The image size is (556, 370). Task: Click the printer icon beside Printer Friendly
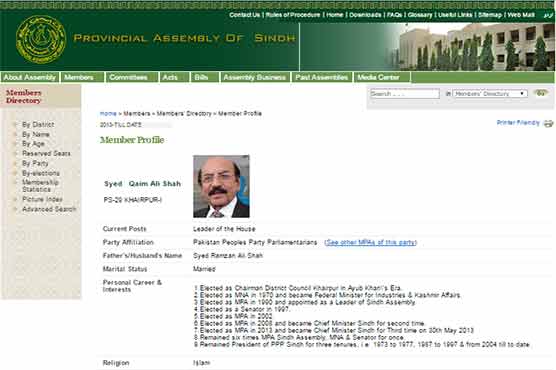pyautogui.click(x=548, y=123)
